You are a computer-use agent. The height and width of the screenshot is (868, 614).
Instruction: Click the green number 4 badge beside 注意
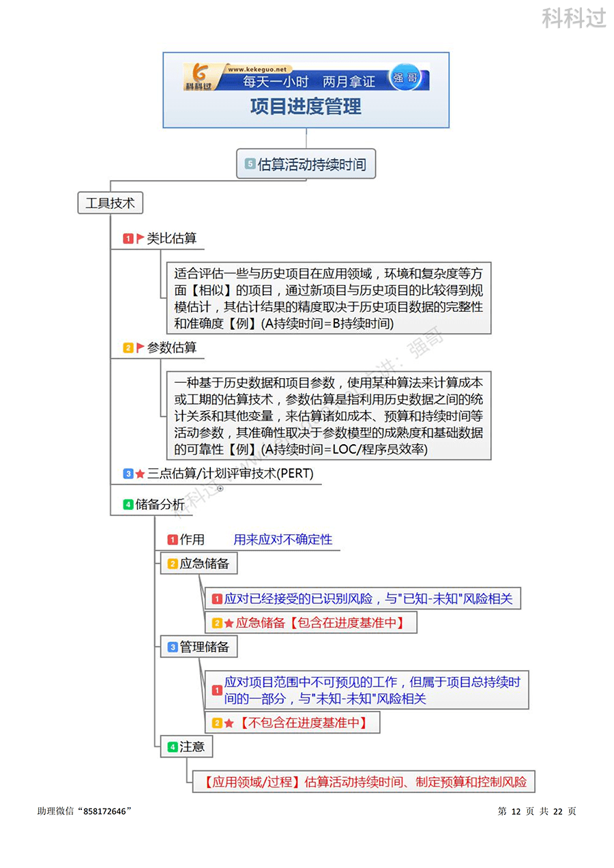[x=173, y=747]
